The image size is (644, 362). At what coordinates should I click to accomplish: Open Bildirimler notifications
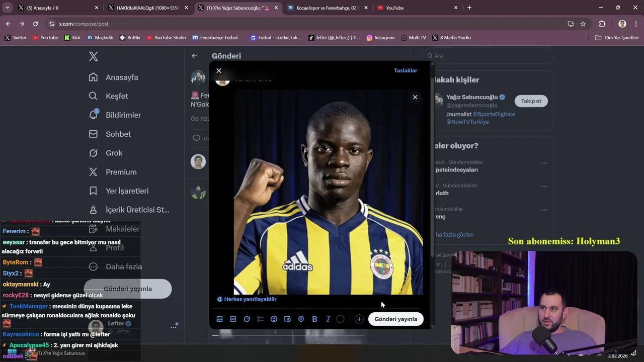115,115
